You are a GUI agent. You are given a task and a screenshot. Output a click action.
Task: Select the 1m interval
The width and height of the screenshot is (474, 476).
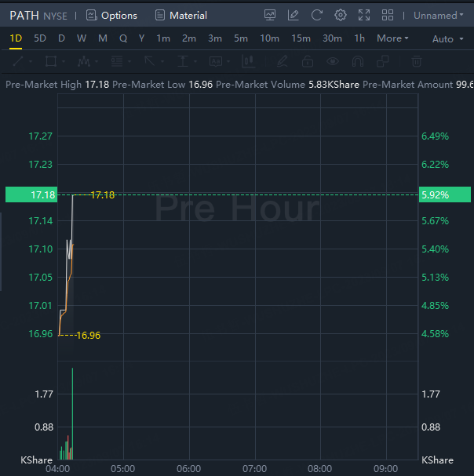[163, 38]
